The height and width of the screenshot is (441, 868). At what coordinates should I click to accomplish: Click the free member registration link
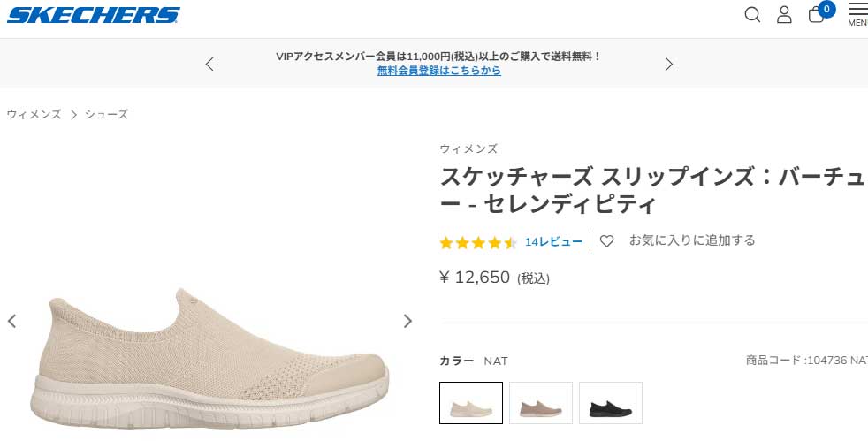coord(439,71)
